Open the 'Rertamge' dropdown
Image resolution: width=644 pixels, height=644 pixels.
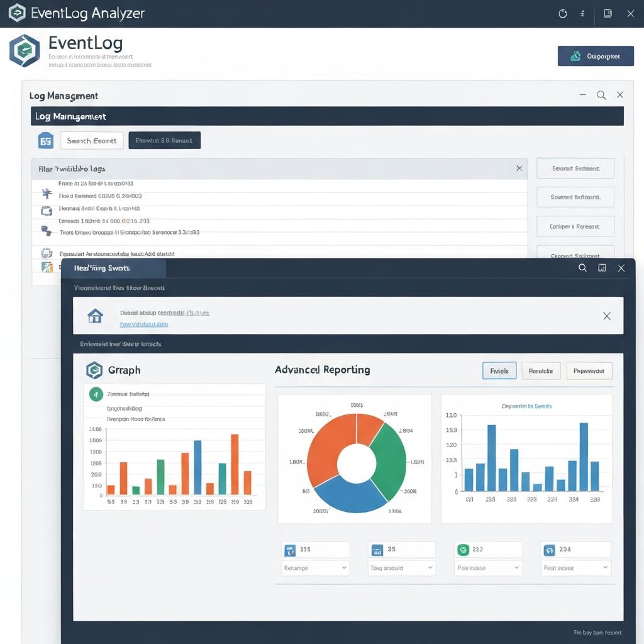pos(315,568)
